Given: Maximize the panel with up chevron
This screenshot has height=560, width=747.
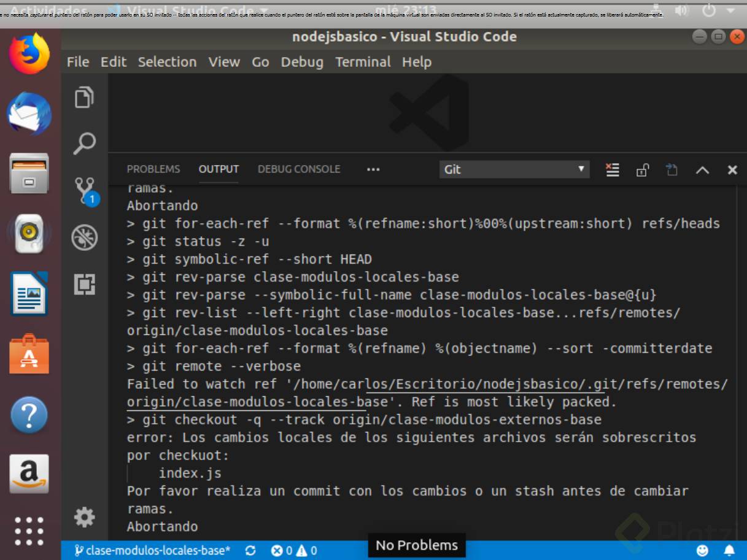Looking at the screenshot, I should click(702, 171).
